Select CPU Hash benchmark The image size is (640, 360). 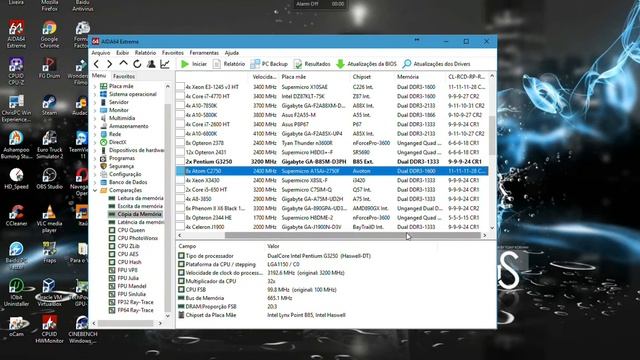click(125, 262)
